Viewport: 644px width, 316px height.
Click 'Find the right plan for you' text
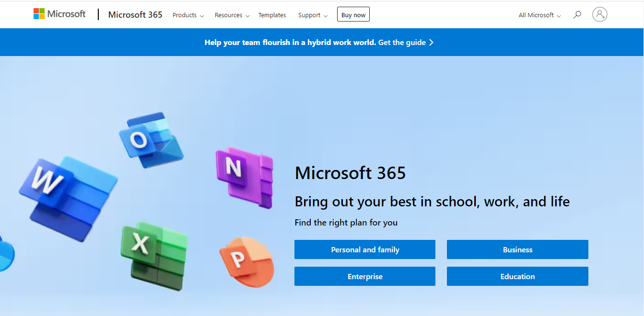point(346,223)
